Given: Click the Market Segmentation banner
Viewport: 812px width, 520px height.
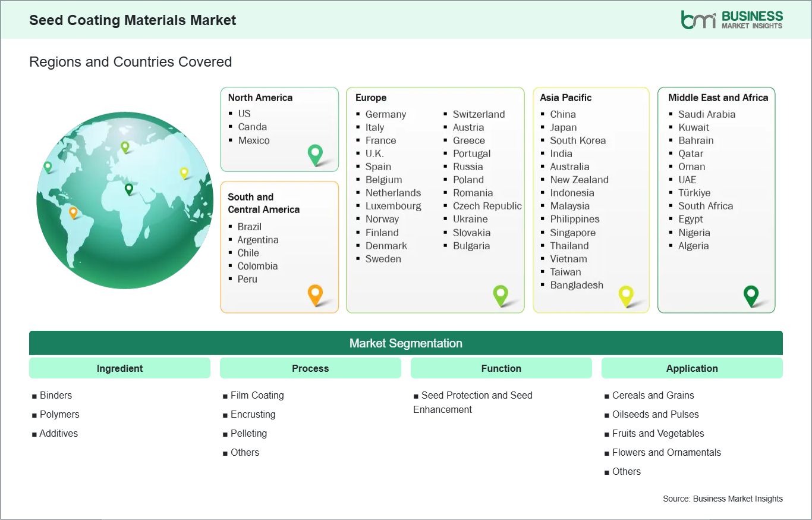Looking at the screenshot, I should (x=406, y=343).
